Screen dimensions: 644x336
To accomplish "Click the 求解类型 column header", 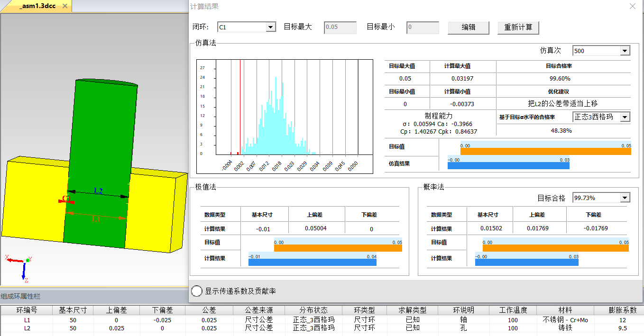I will tap(412, 310).
